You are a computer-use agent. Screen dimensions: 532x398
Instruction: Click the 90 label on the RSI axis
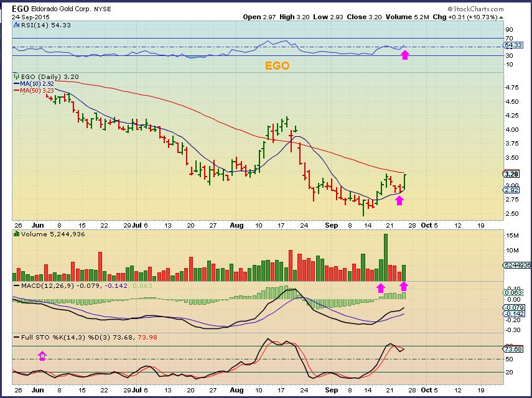(x=509, y=30)
